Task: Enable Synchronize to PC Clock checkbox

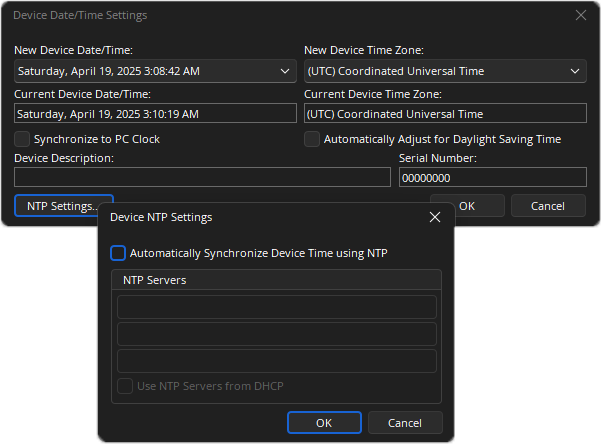Action: tap(22, 139)
